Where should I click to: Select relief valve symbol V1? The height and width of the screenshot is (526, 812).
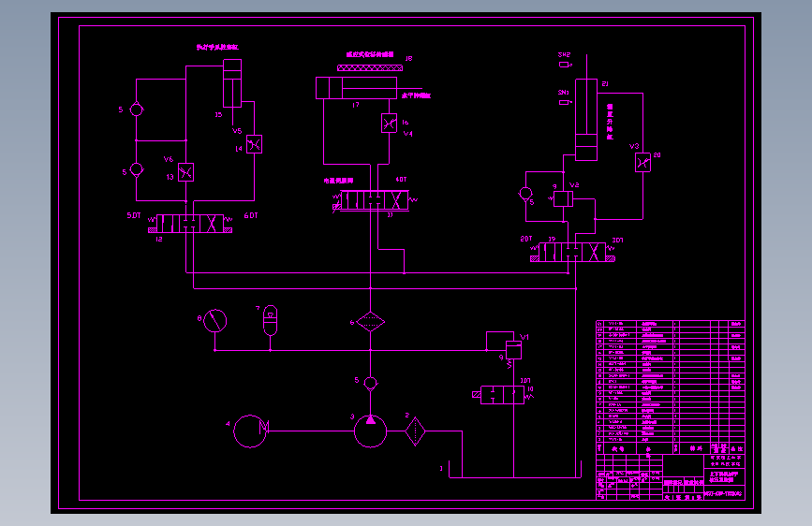point(514,350)
